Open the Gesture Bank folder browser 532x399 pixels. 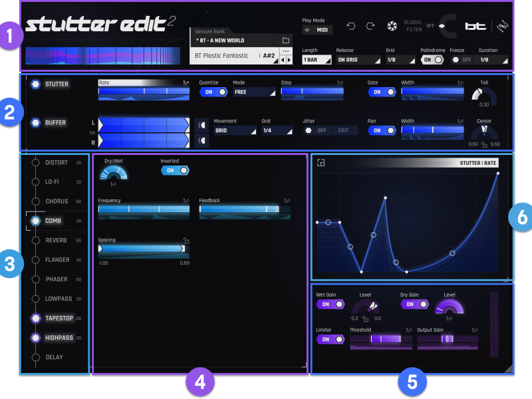tap(286, 41)
